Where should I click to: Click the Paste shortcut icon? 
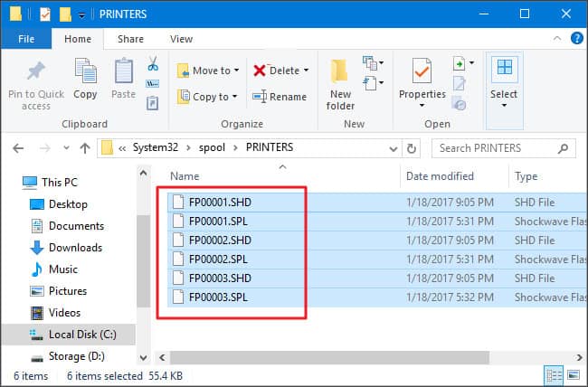point(152,103)
